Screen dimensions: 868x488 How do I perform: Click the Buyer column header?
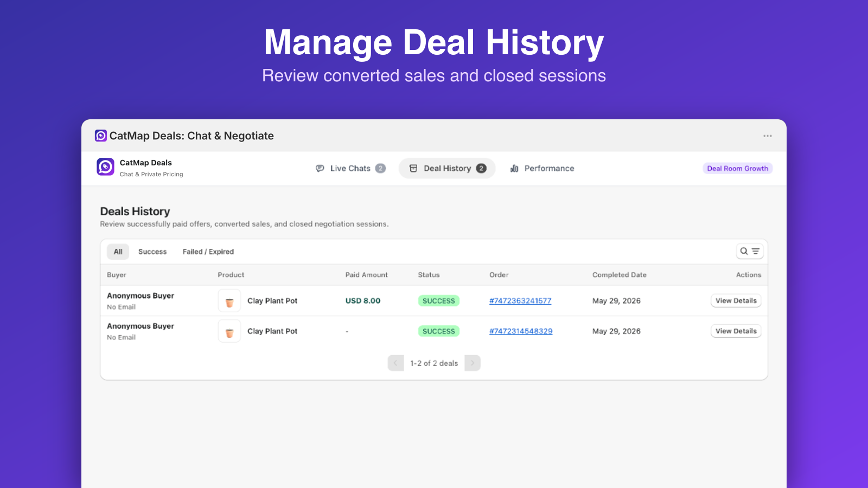click(x=117, y=275)
